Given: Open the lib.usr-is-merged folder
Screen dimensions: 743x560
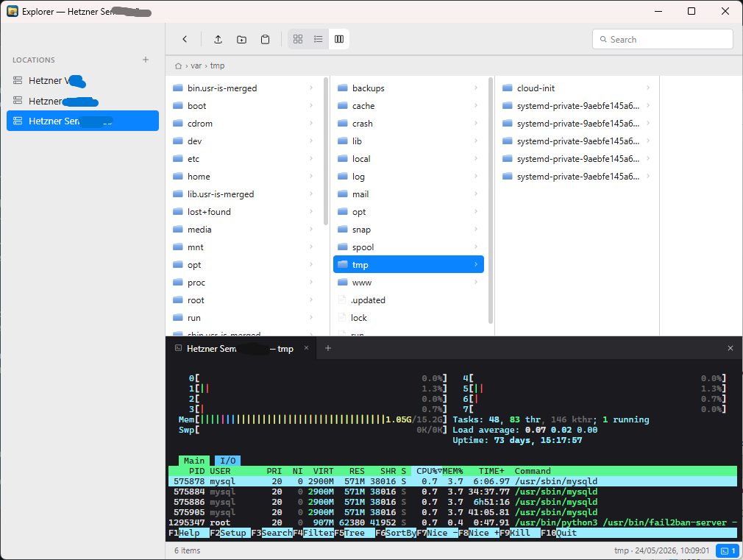Looking at the screenshot, I should tap(243, 194).
